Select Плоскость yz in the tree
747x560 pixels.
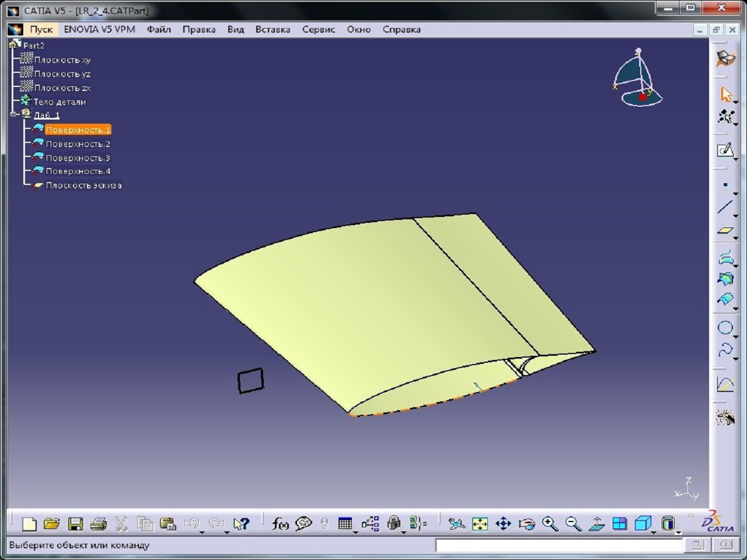click(62, 73)
